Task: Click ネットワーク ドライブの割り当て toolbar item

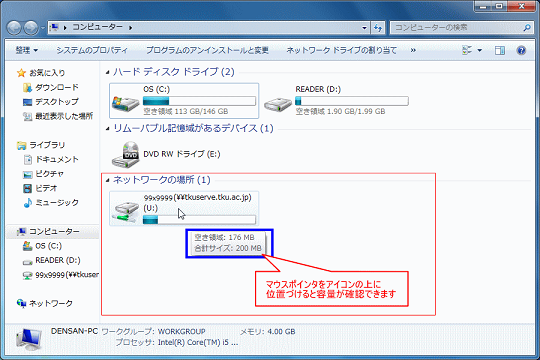Action: coord(342,50)
